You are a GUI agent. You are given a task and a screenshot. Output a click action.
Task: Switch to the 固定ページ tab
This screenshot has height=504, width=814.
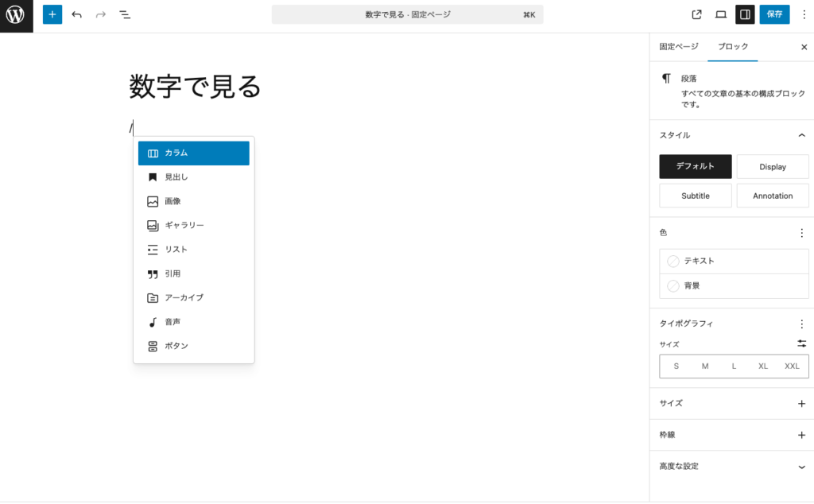[678, 46]
